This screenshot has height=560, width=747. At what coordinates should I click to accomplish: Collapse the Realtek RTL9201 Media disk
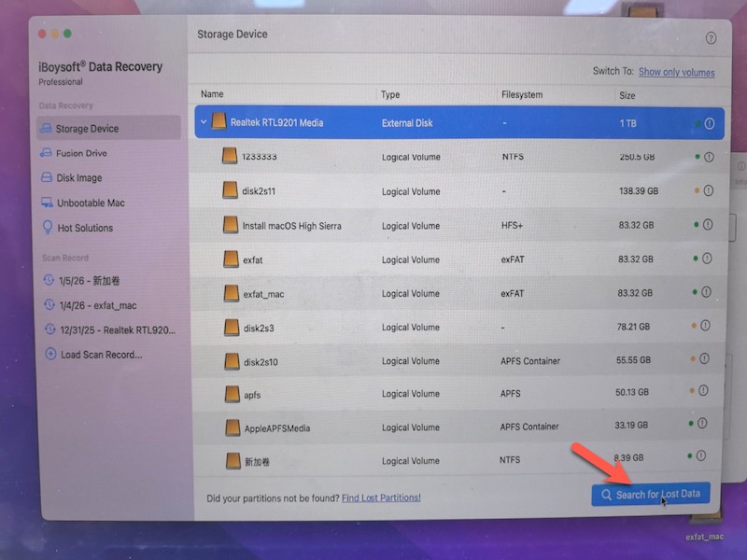(x=204, y=122)
